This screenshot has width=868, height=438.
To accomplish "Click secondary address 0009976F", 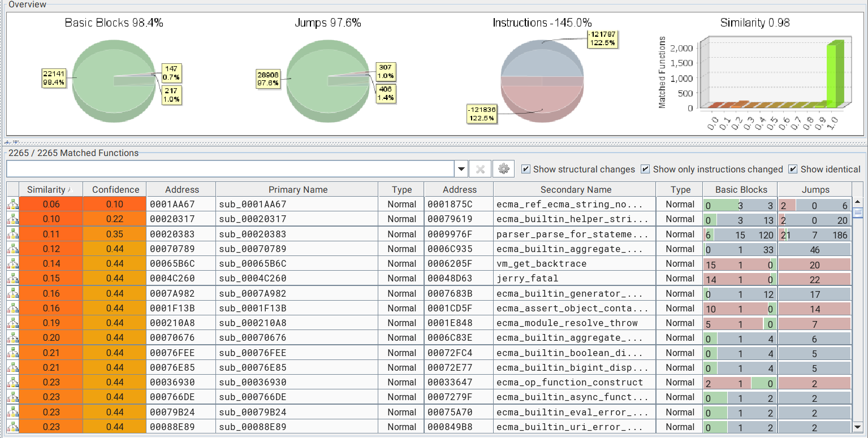I will coord(450,234).
